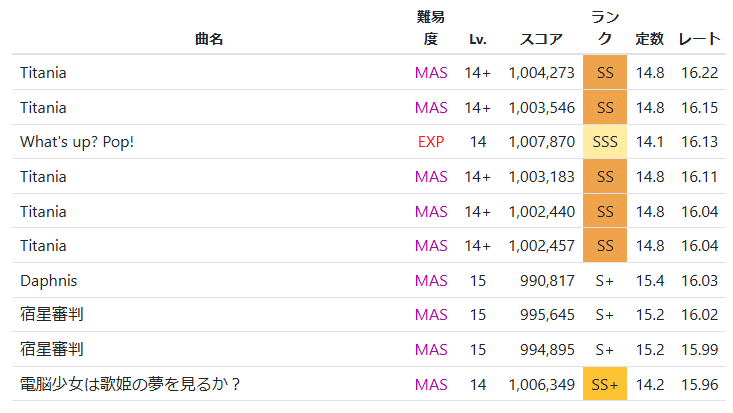
Task: Click the 14.2 constant value
Action: 650,384
